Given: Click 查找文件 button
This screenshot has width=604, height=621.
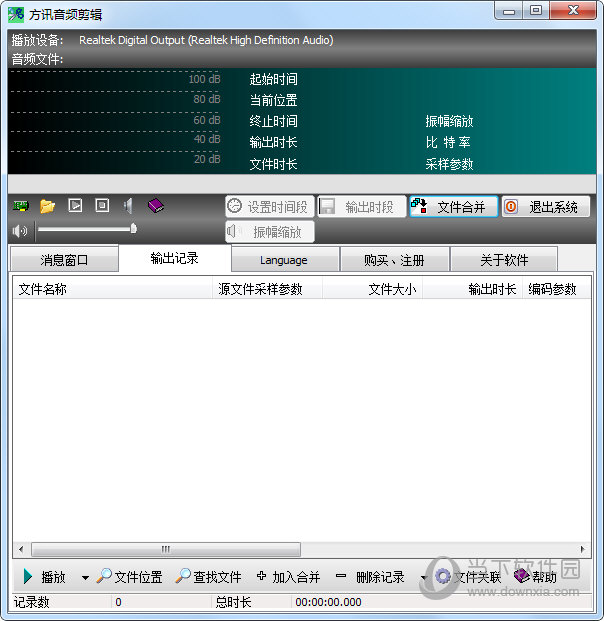Looking at the screenshot, I should coord(208,577).
